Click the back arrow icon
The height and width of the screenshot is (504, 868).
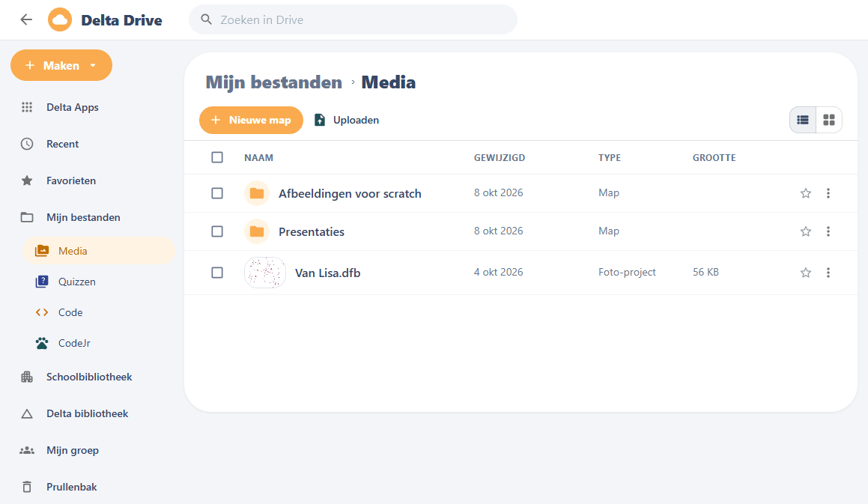click(x=26, y=20)
